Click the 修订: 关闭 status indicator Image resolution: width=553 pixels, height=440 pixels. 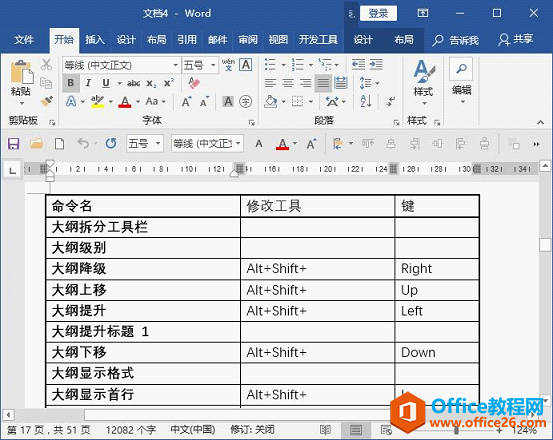pos(252,430)
